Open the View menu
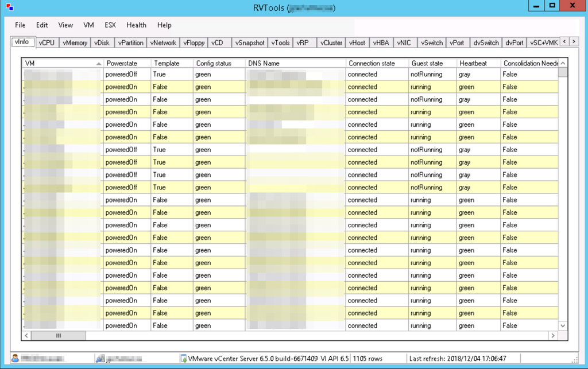This screenshot has width=588, height=369. (x=65, y=25)
